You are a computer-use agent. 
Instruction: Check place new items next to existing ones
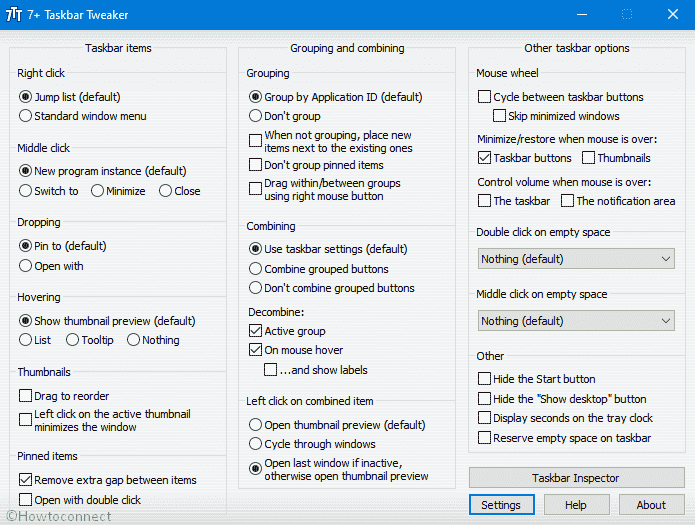coord(255,141)
